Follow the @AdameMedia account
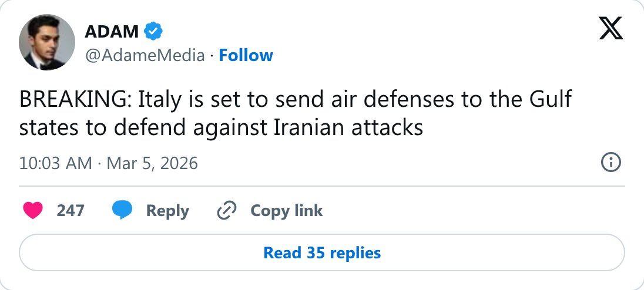Image resolution: width=644 pixels, height=290 pixels. pyautogui.click(x=246, y=55)
